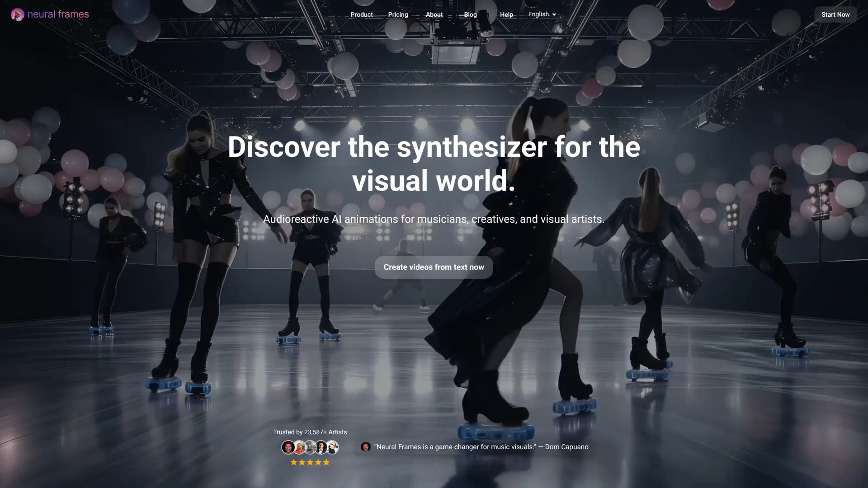
Task: Open the About page link
Action: coord(434,14)
